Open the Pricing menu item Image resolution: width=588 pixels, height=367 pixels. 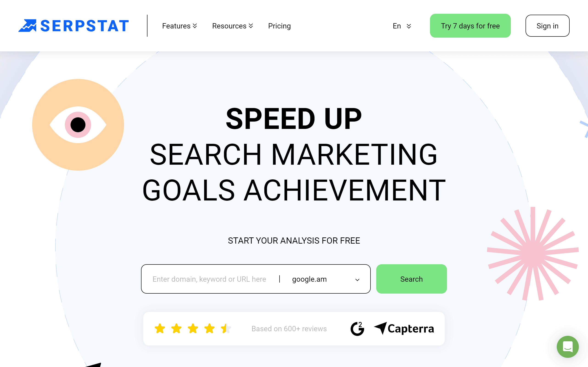coord(279,26)
